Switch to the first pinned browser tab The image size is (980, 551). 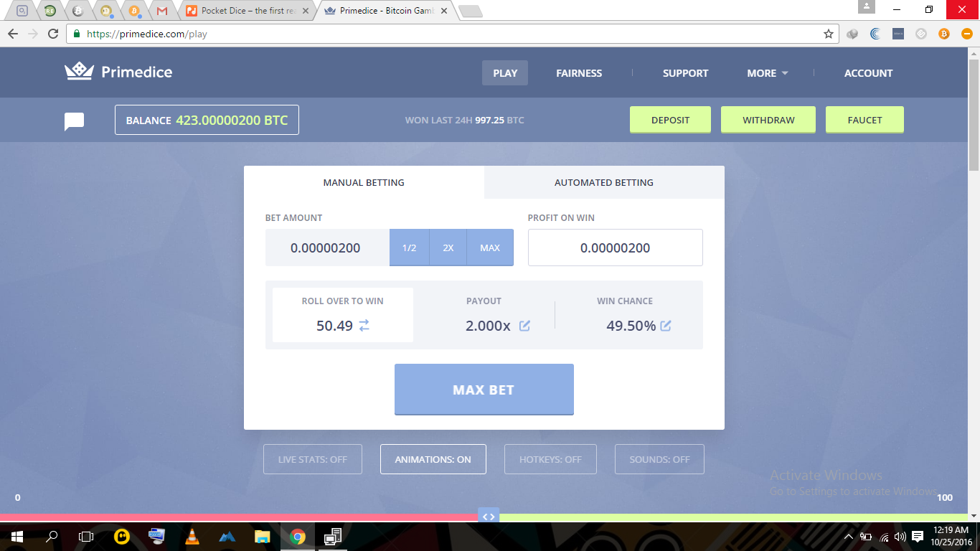coord(22,11)
